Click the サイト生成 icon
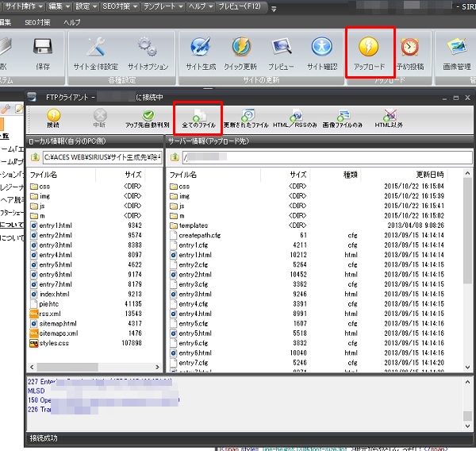This screenshot has width=476, height=451. click(201, 47)
